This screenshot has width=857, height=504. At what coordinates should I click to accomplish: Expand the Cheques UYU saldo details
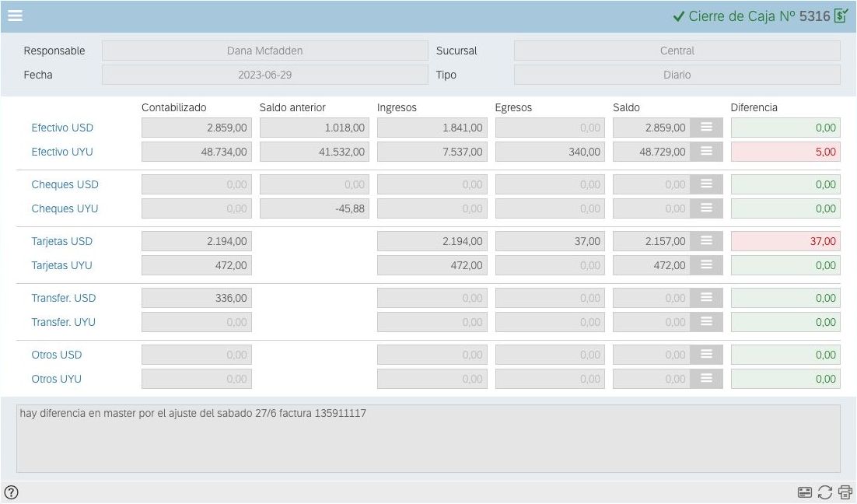point(706,208)
